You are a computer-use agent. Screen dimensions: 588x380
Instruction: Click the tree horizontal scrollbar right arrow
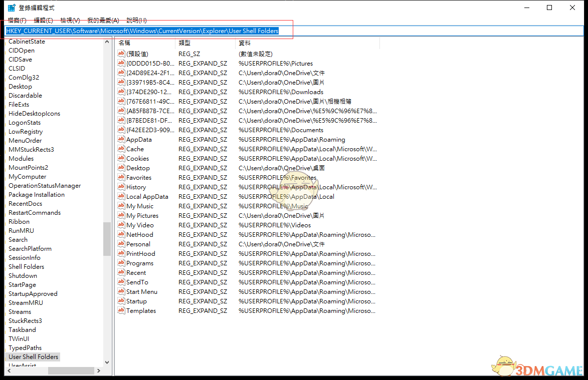[98, 370]
